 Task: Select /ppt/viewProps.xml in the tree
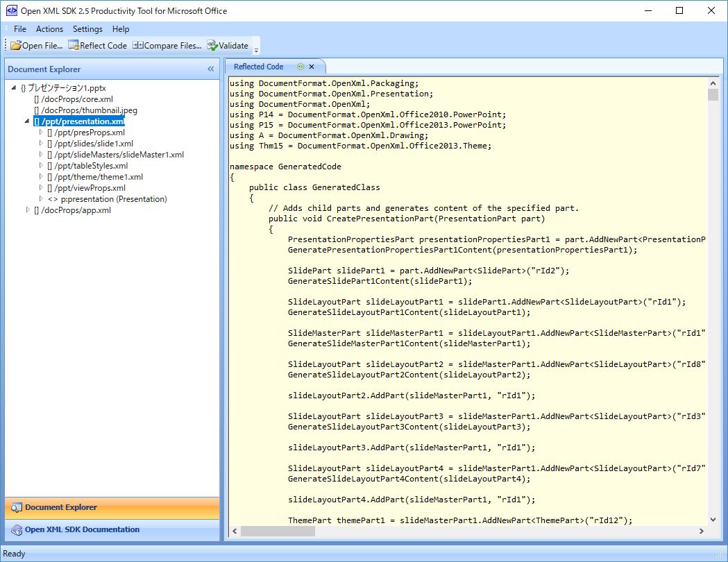[x=90, y=189]
